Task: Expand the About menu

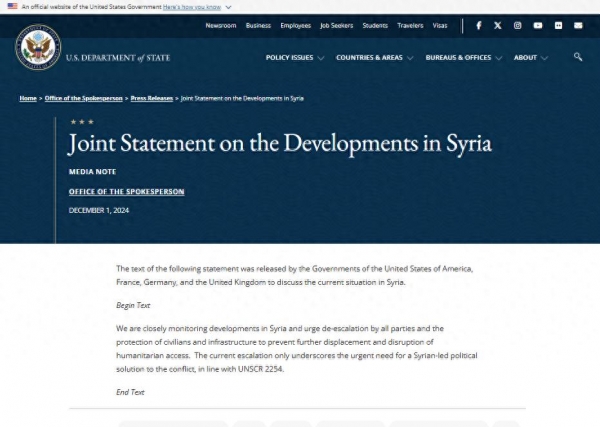Action: [x=530, y=58]
